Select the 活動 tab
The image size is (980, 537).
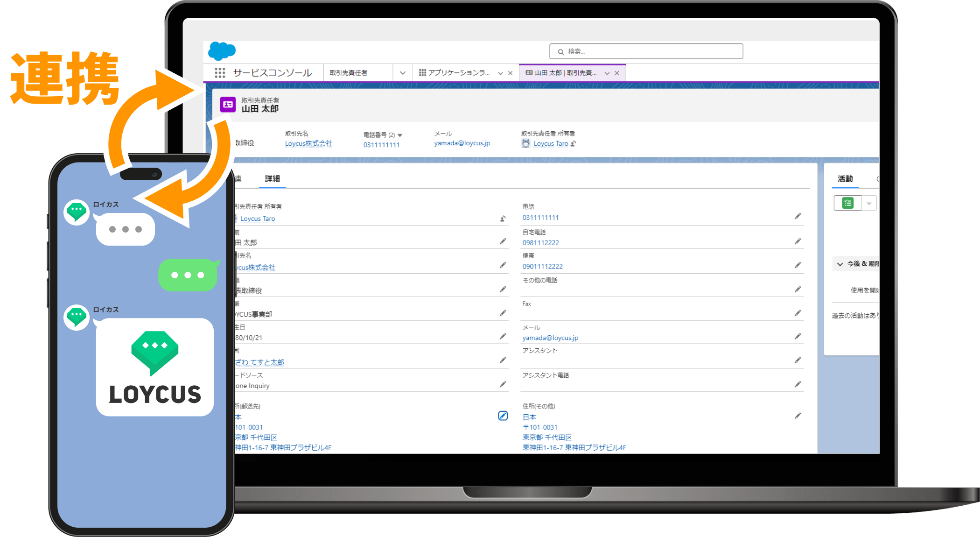click(x=845, y=178)
